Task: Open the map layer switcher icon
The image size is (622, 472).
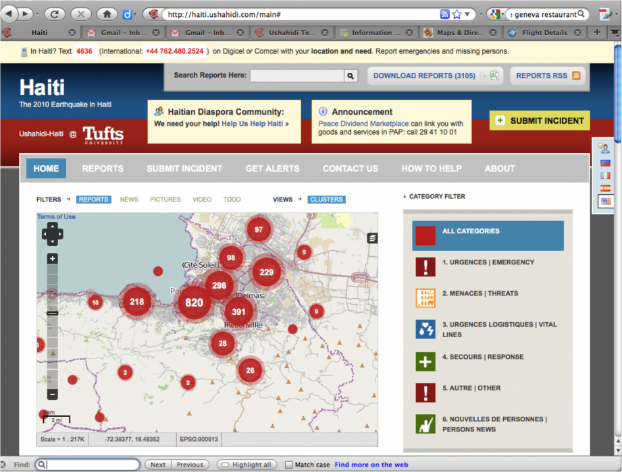Action: [x=372, y=238]
